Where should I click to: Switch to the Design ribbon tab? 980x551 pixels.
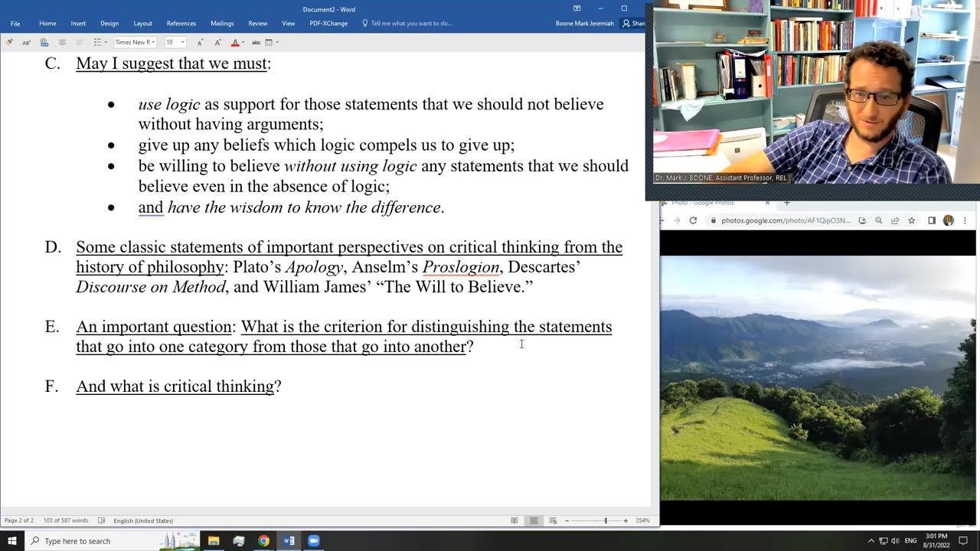coord(109,23)
